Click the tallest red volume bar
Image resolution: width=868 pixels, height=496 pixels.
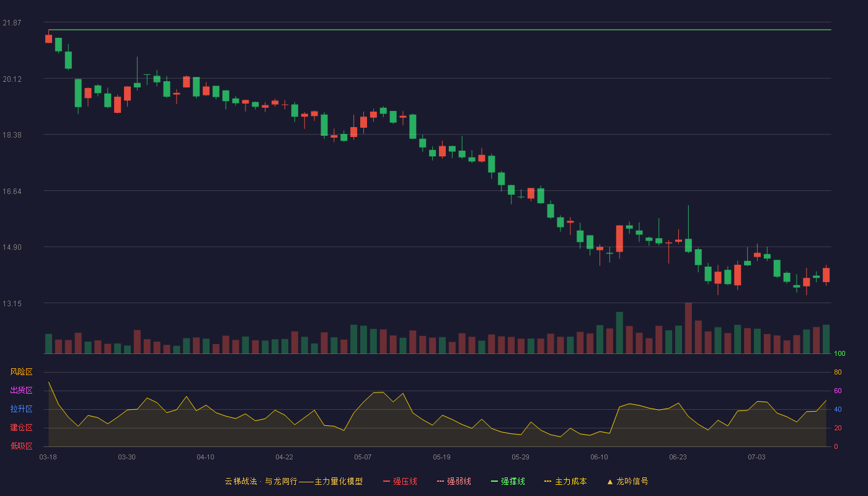[x=688, y=328]
